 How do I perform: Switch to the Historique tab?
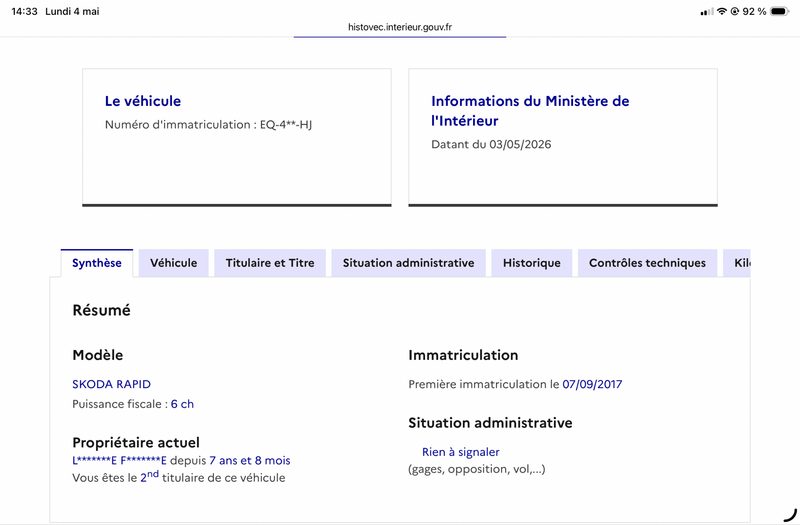point(532,263)
